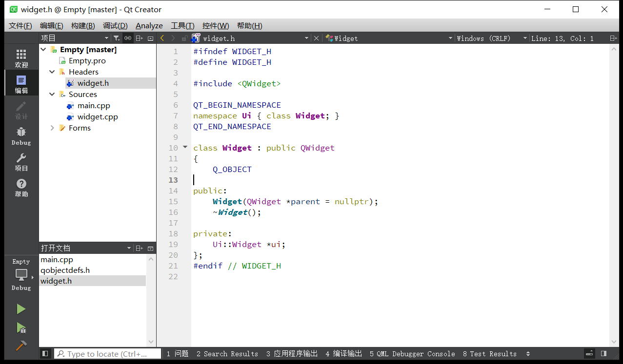Select widget.h under Headers
This screenshot has width=623, height=364.
click(93, 83)
